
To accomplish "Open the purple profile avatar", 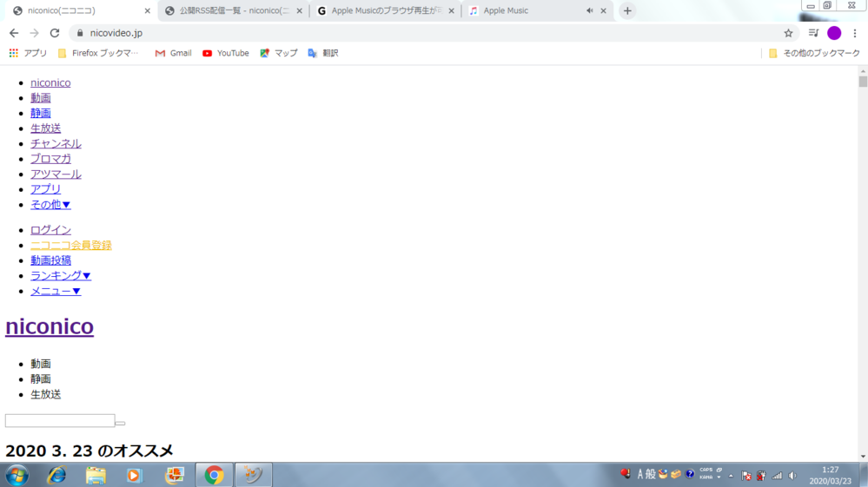I will point(834,33).
